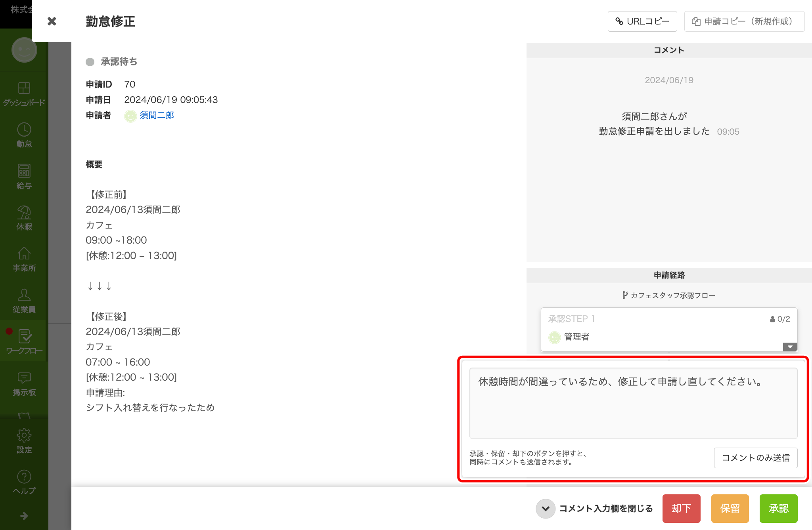812x530 pixels.
Task: Put the request on hold with 保留
Action: click(x=730, y=508)
